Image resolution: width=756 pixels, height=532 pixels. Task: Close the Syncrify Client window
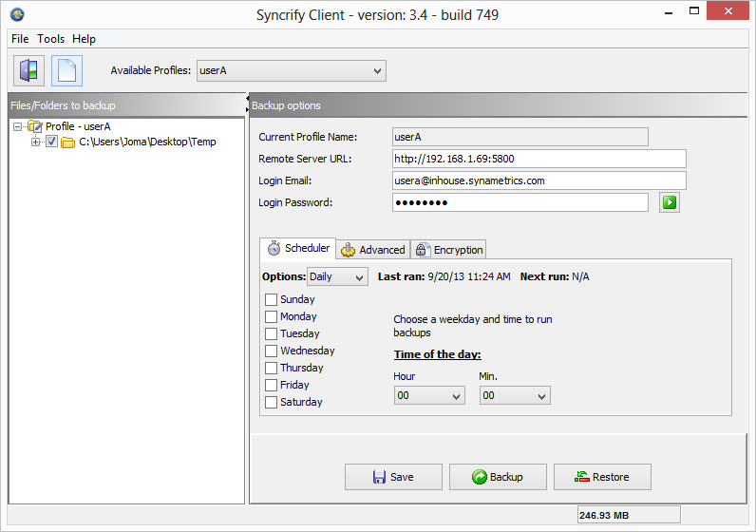tap(728, 10)
